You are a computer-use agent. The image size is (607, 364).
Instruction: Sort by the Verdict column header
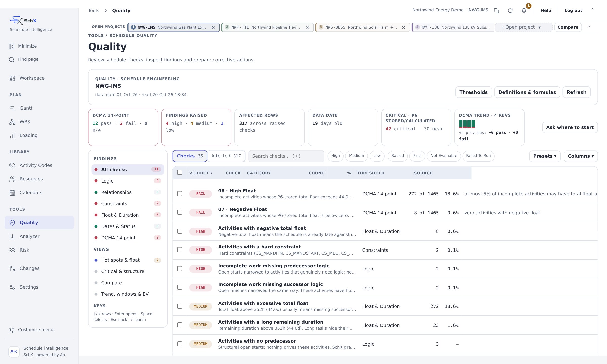pyautogui.click(x=201, y=173)
